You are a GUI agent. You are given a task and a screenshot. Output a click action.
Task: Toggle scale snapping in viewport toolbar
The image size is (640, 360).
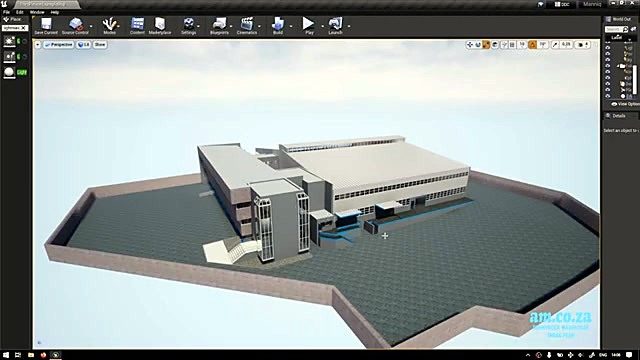(x=555, y=44)
